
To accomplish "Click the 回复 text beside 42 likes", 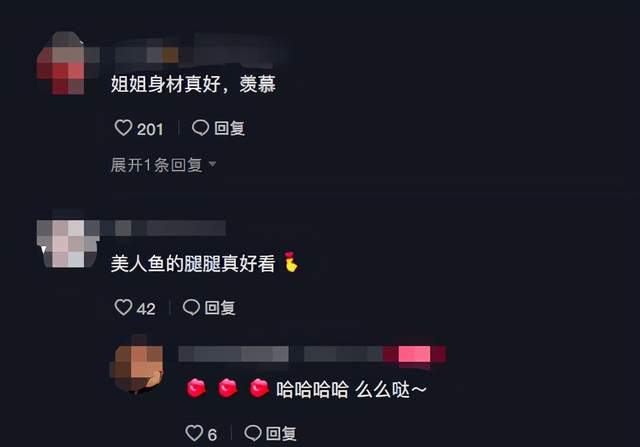I will click(x=220, y=307).
